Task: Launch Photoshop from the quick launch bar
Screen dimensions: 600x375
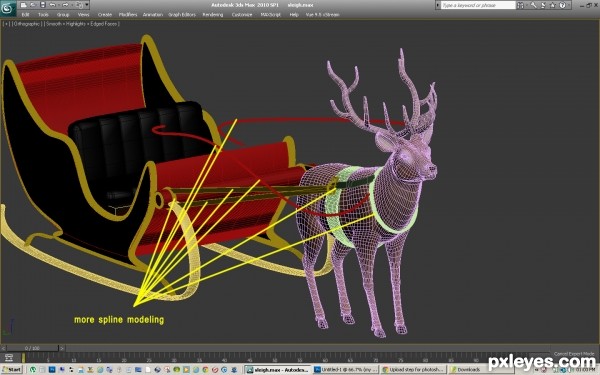Action: coord(52,369)
